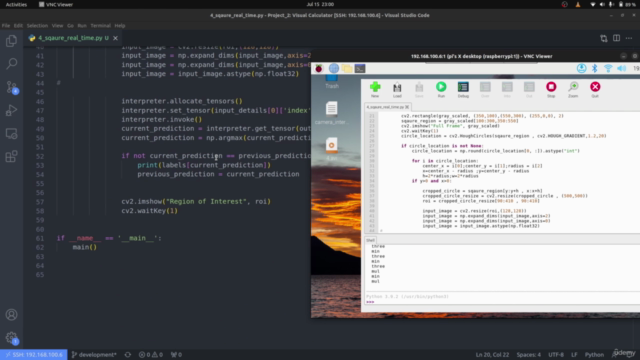Open errors and warnings count in status bar

click(151, 355)
